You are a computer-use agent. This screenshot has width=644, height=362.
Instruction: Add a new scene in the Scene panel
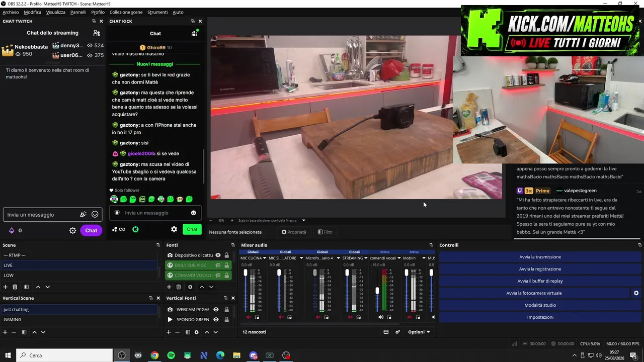pyautogui.click(x=6, y=287)
